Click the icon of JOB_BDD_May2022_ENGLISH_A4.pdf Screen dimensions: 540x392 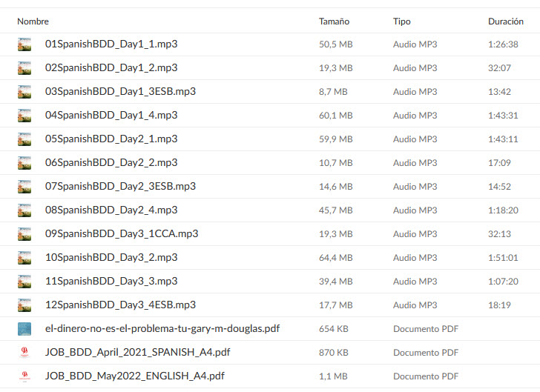tap(24, 376)
